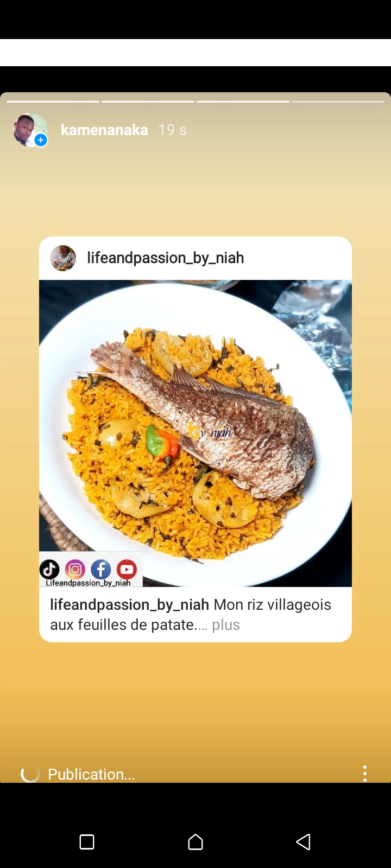The width and height of the screenshot is (391, 868).
Task: Tap Android recent apps square button
Action: [87, 842]
